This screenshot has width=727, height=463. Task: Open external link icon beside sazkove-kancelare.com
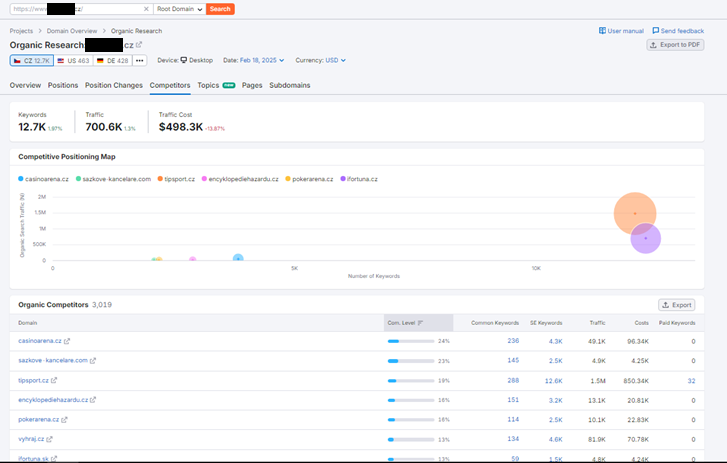click(x=93, y=361)
